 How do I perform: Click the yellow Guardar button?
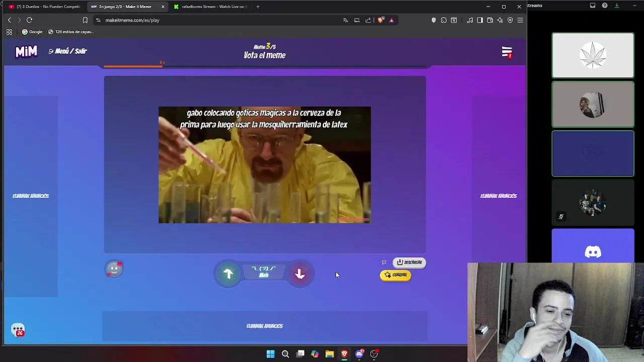click(x=395, y=275)
